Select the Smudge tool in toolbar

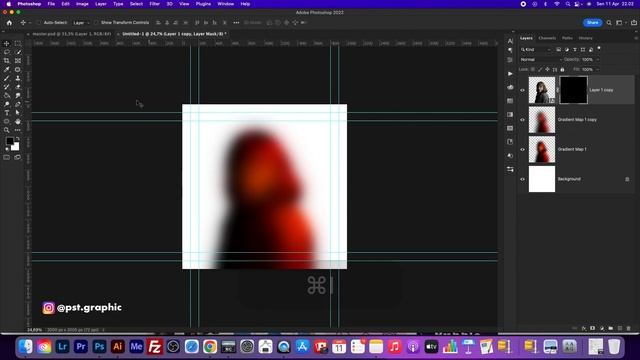point(18,96)
